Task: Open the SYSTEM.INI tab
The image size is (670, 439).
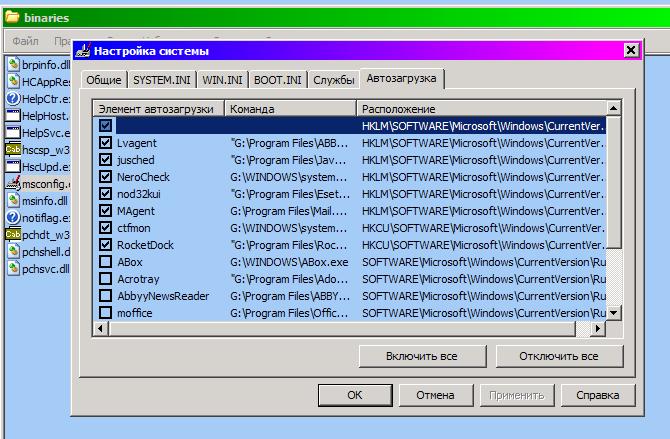Action: (x=162, y=80)
